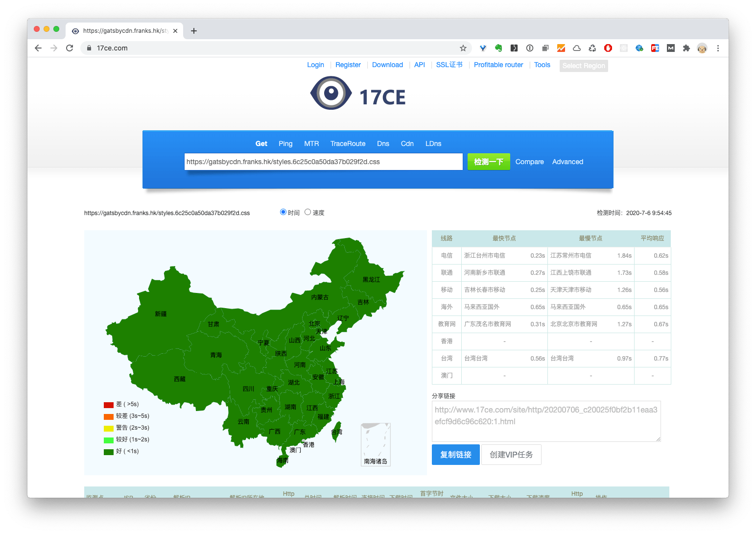Click the red 差 legend color swatch
The image size is (756, 534).
[108, 404]
